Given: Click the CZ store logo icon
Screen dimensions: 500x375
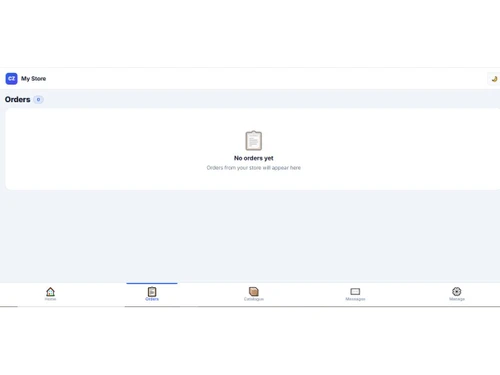Looking at the screenshot, I should tap(11, 79).
